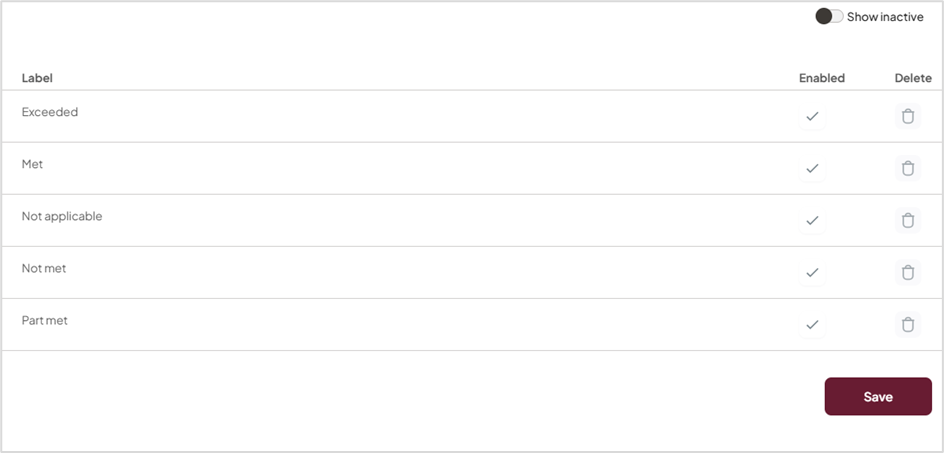Disable the Part met label
This screenshot has width=944, height=453.
pos(812,324)
